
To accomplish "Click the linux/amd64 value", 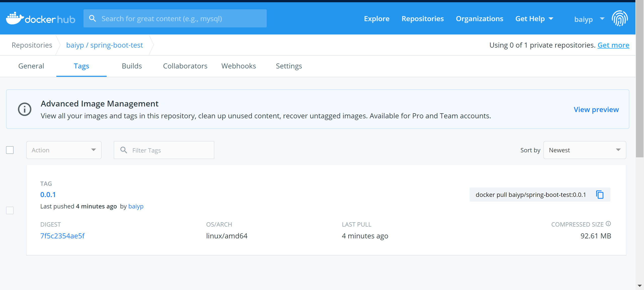I will point(227,236).
